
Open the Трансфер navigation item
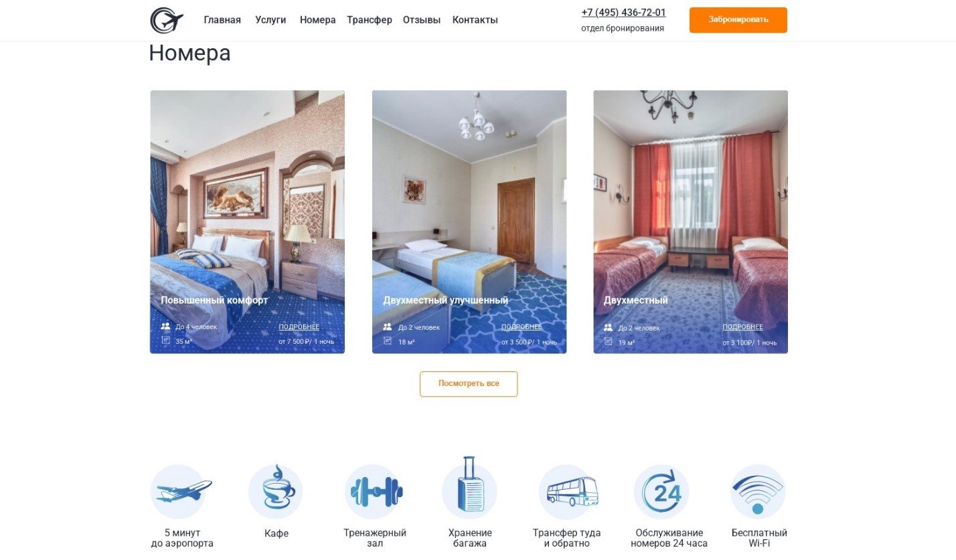click(x=370, y=20)
